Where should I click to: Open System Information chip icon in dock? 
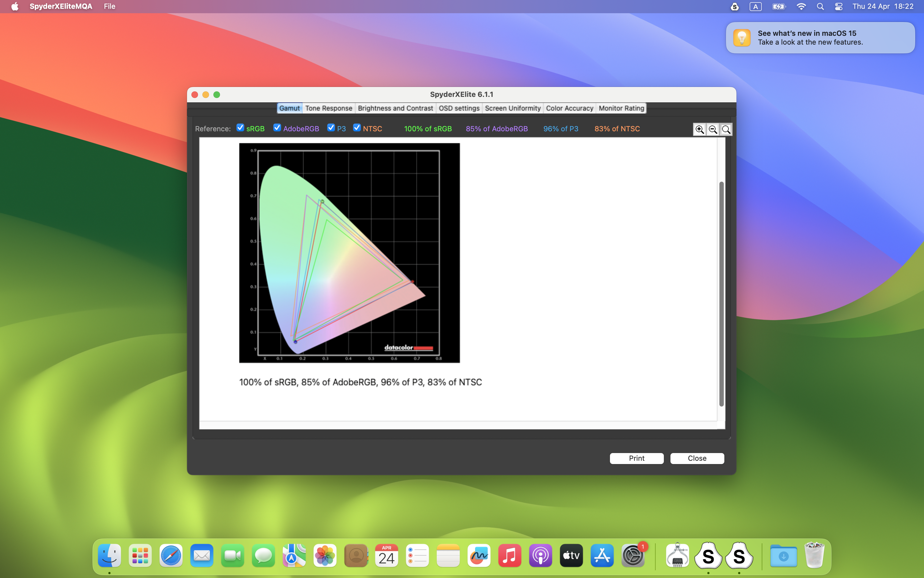677,555
